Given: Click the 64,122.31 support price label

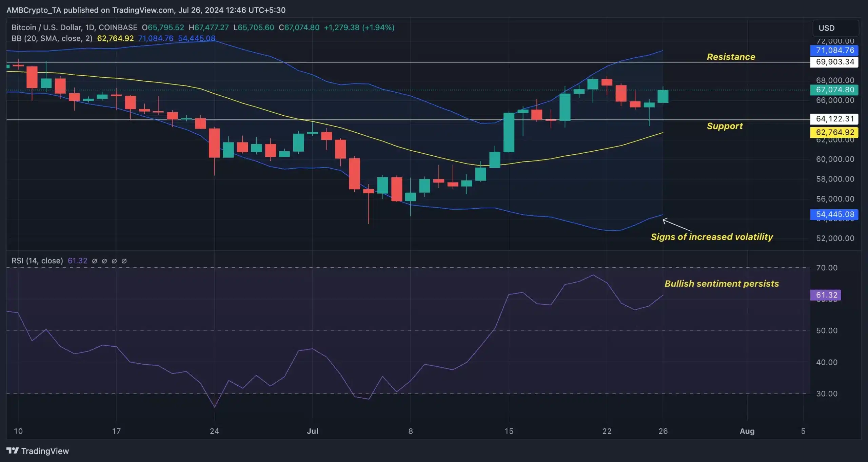Looking at the screenshot, I should tap(834, 119).
